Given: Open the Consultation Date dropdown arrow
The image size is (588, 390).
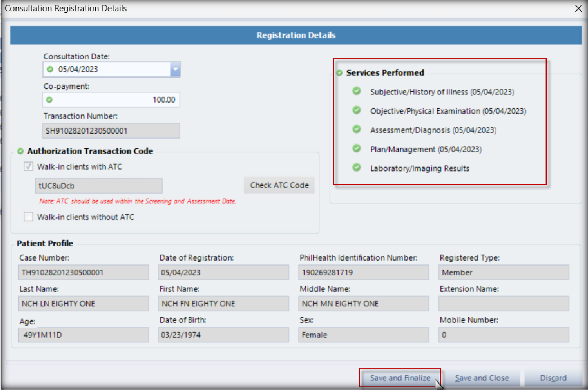Looking at the screenshot, I should coord(175,70).
